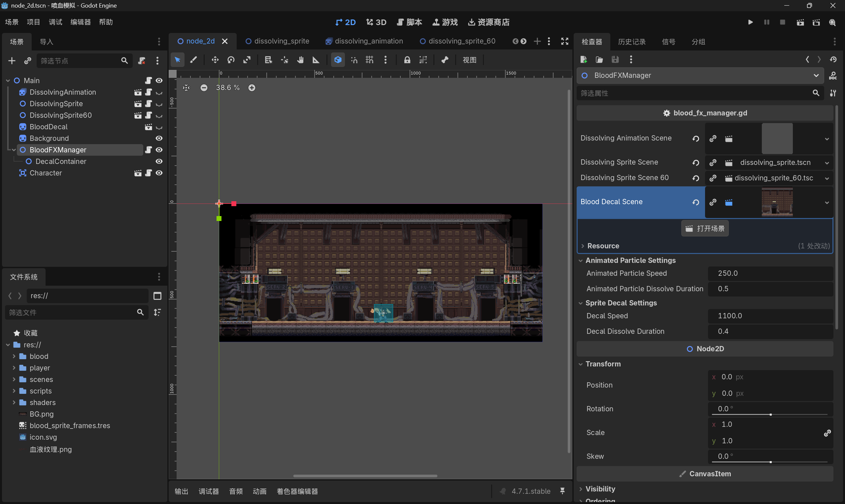Click the 打开场景 button
Viewport: 845px width, 504px height.
(x=705, y=229)
